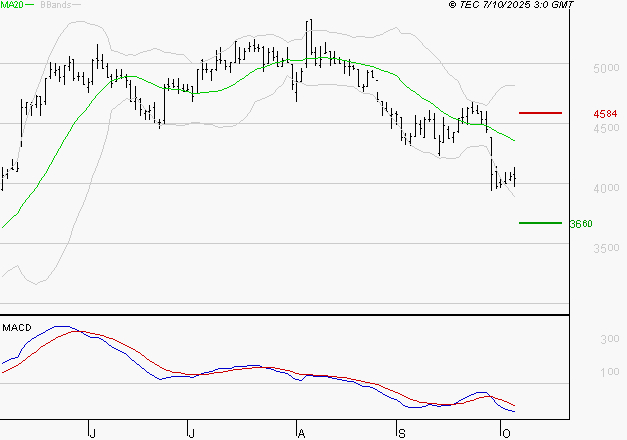Click the 300 MACD axis label
Screen dimensions: 627x440
(609, 340)
